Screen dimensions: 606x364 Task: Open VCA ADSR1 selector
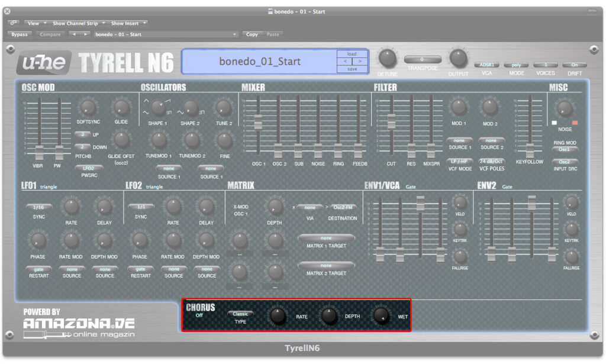pyautogui.click(x=487, y=65)
